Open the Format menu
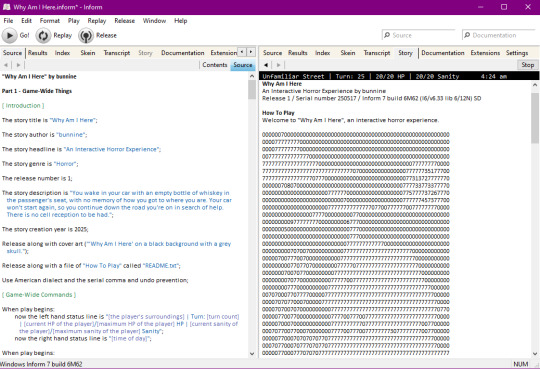 (50, 21)
